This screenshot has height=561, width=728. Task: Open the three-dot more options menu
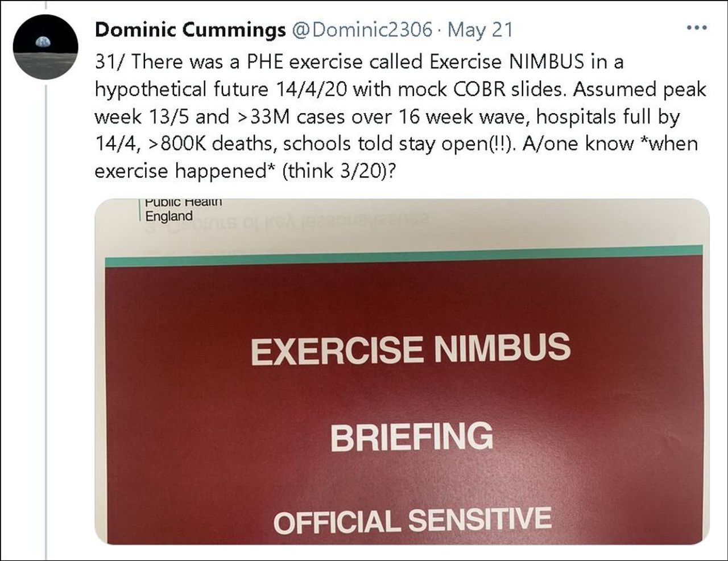(696, 27)
